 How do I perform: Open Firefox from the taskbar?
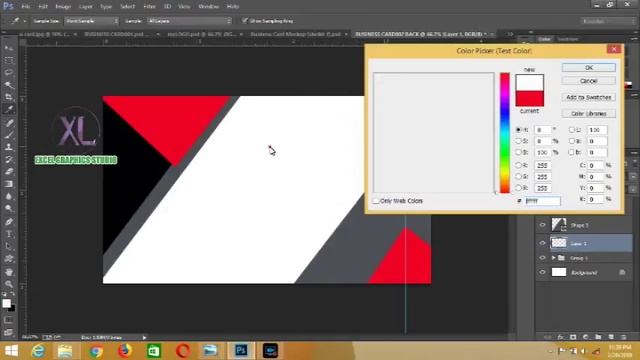tap(125, 351)
